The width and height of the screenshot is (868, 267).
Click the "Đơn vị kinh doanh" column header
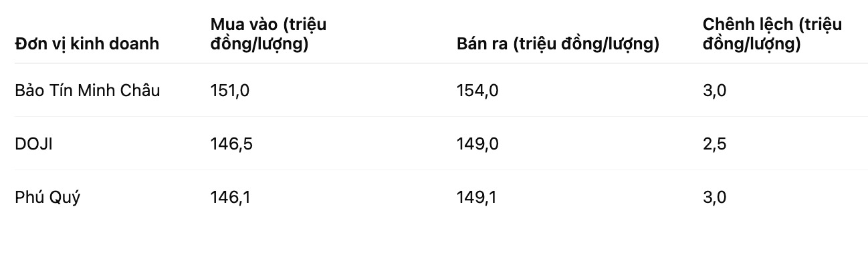[x=87, y=44]
